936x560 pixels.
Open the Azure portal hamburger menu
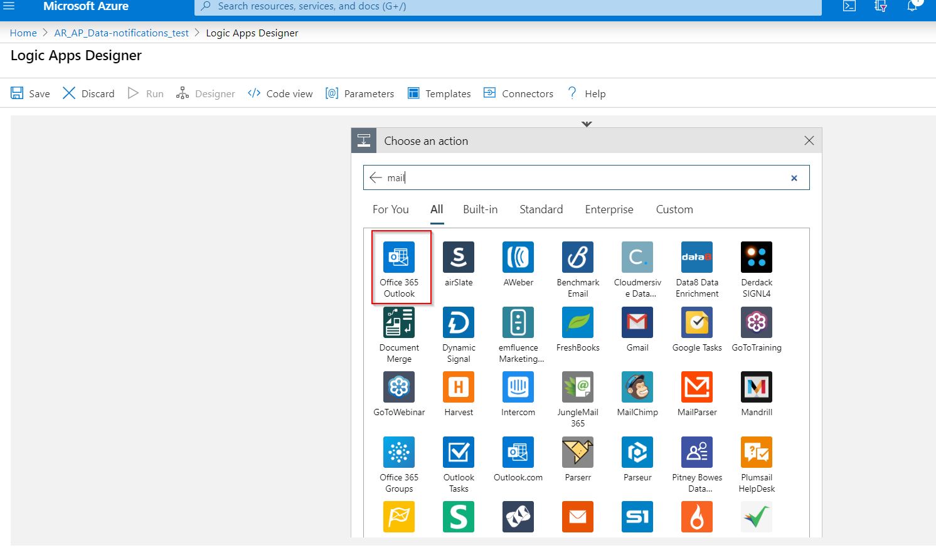coord(9,6)
